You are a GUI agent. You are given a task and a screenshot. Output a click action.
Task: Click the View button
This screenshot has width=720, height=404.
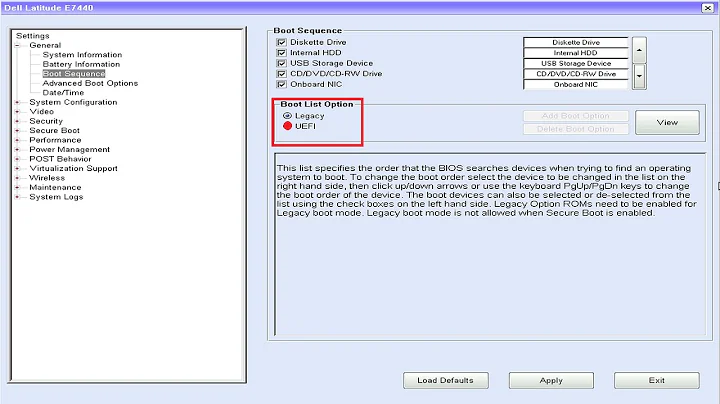tap(667, 123)
